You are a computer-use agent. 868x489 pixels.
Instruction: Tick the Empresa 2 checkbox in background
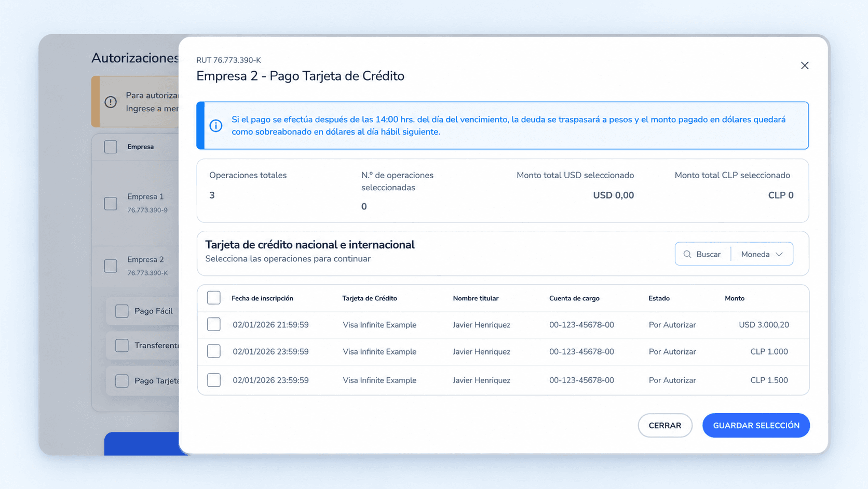(x=111, y=266)
